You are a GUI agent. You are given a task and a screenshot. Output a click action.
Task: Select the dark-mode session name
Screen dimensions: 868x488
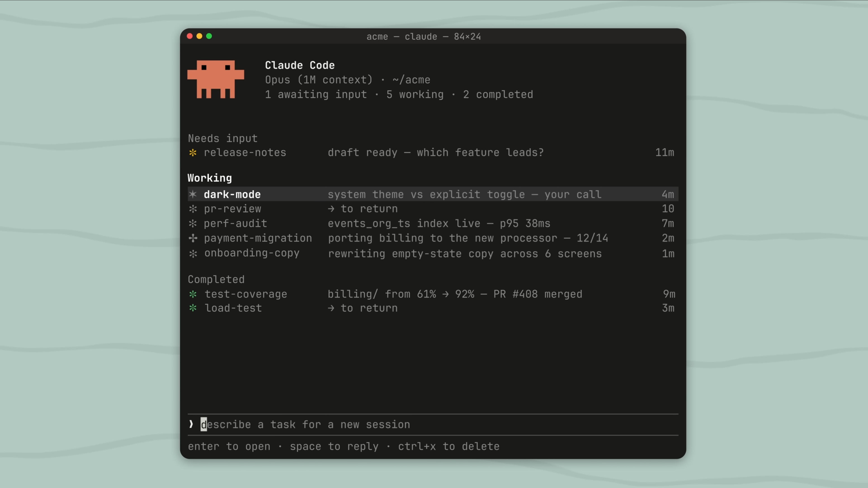tap(232, 194)
